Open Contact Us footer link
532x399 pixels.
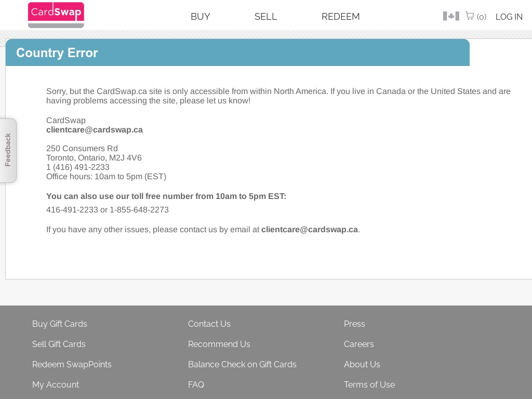pyautogui.click(x=209, y=324)
